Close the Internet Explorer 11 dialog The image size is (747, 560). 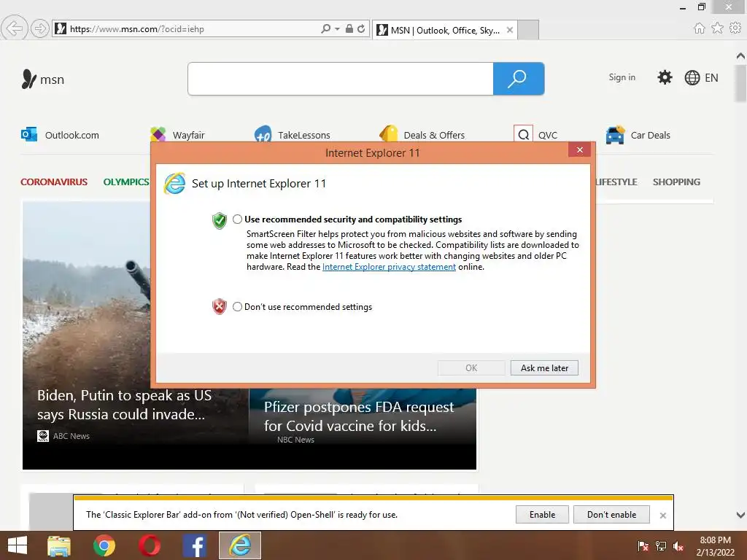(x=579, y=150)
